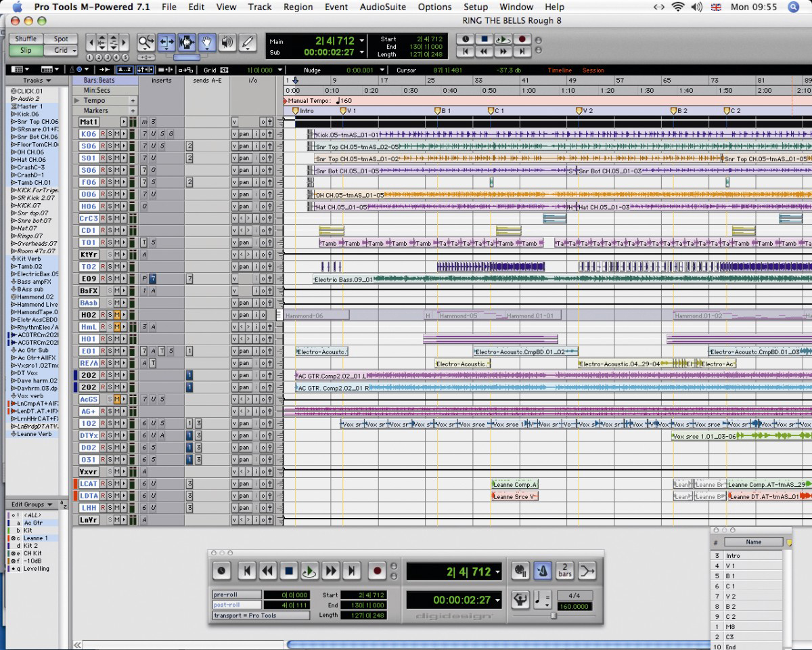Viewport: 812px width, 650px height.
Task: Click Stop in the floating Transport window
Action: [289, 571]
